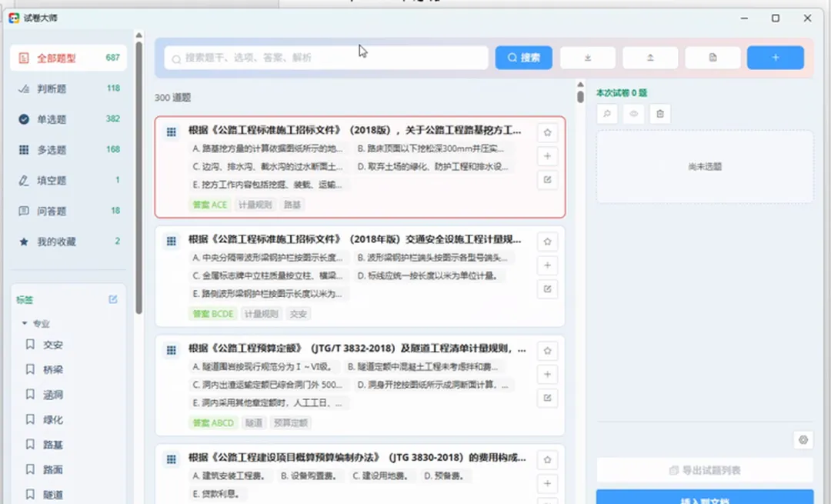Select the 隧道 tag in sidebar
The height and width of the screenshot is (504, 831).
point(53,495)
